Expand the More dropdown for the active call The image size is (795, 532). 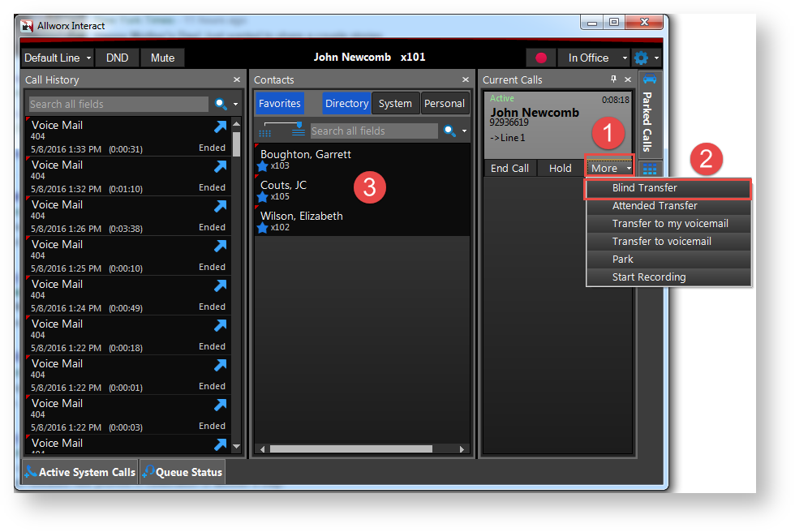click(609, 168)
